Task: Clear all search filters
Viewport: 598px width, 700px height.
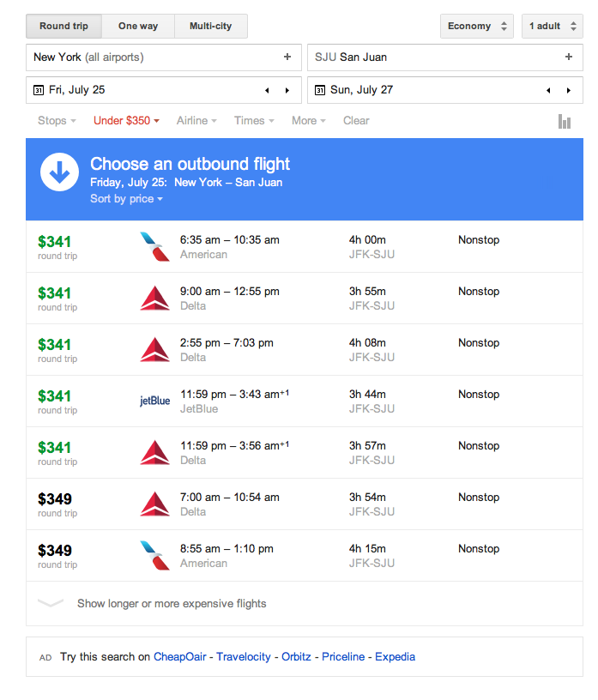Action: [356, 121]
